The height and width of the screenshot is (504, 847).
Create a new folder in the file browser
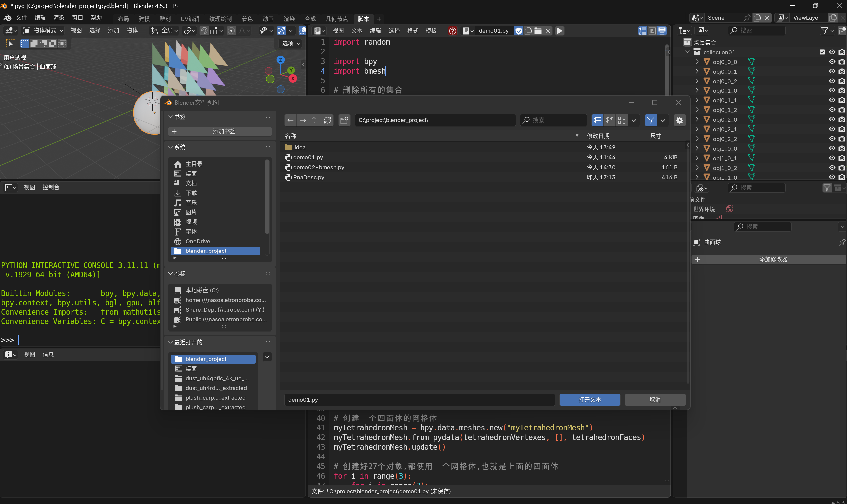[344, 120]
